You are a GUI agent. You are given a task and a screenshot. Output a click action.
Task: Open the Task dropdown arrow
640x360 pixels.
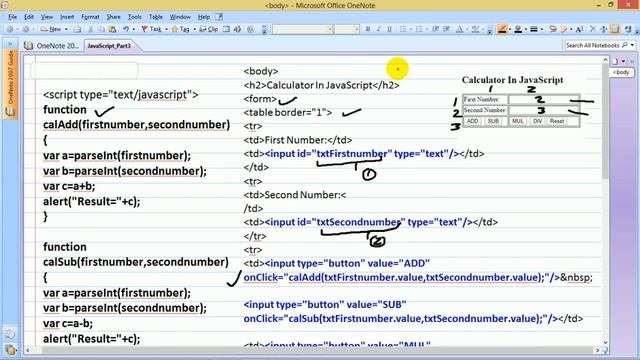point(167,29)
